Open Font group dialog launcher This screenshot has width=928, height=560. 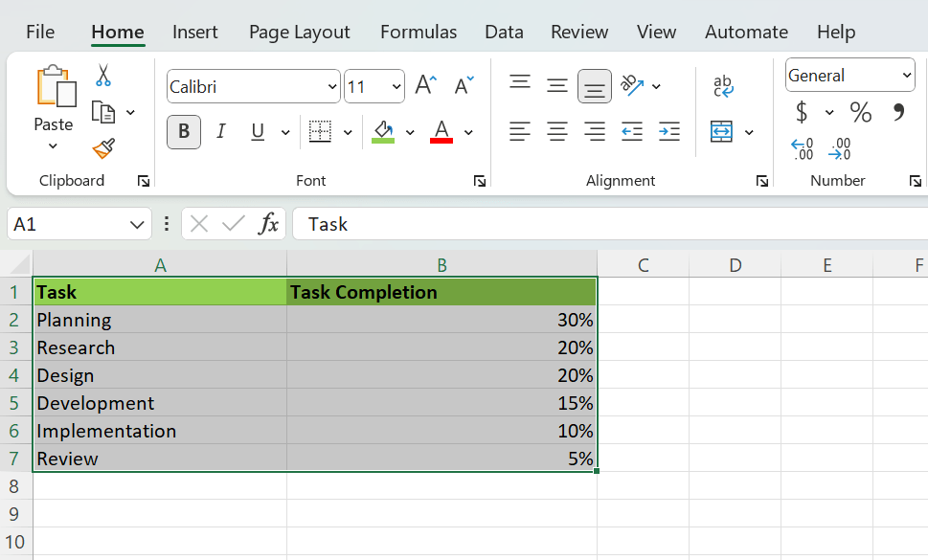click(x=480, y=181)
